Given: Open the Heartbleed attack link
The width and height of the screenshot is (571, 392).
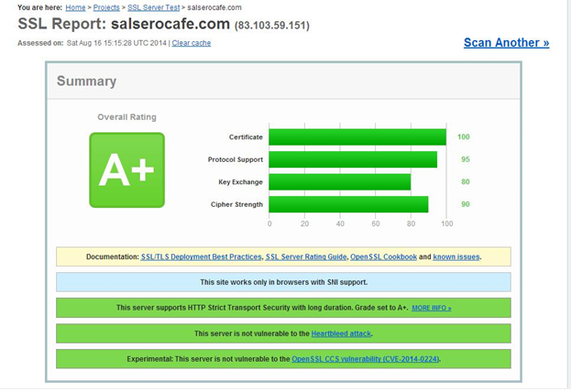Looking at the screenshot, I should (341, 333).
